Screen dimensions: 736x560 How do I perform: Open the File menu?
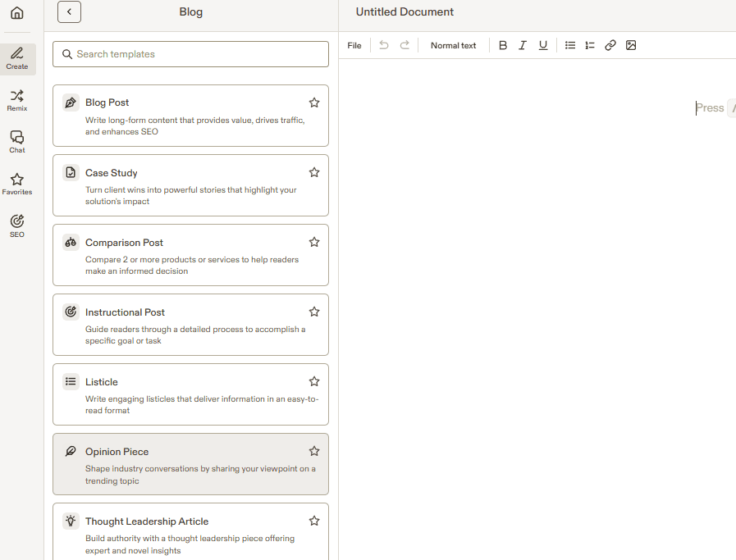(x=354, y=46)
